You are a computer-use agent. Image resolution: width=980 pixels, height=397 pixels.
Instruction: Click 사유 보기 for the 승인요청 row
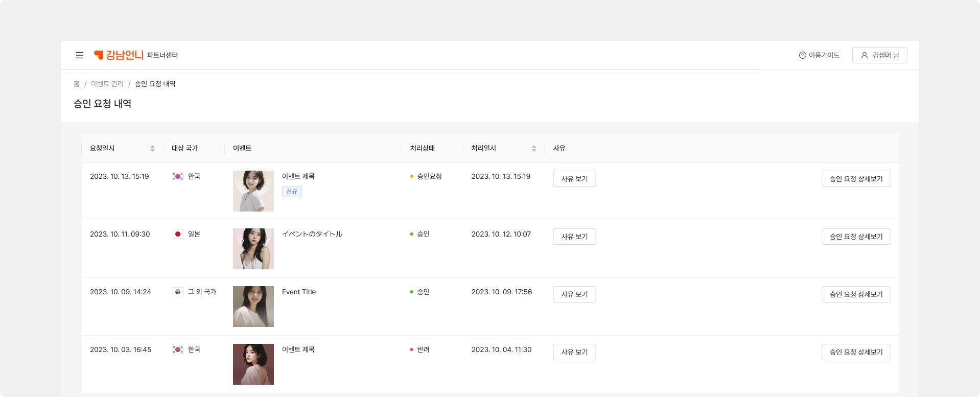(574, 179)
